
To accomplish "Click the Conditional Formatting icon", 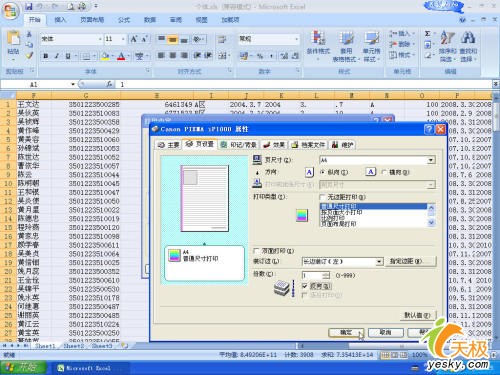I will (x=318, y=38).
